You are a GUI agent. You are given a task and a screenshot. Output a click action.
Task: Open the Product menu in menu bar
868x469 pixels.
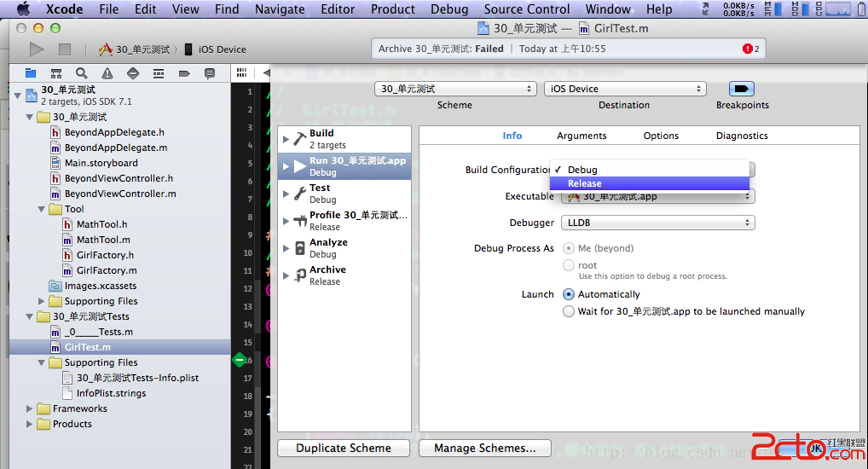point(393,9)
